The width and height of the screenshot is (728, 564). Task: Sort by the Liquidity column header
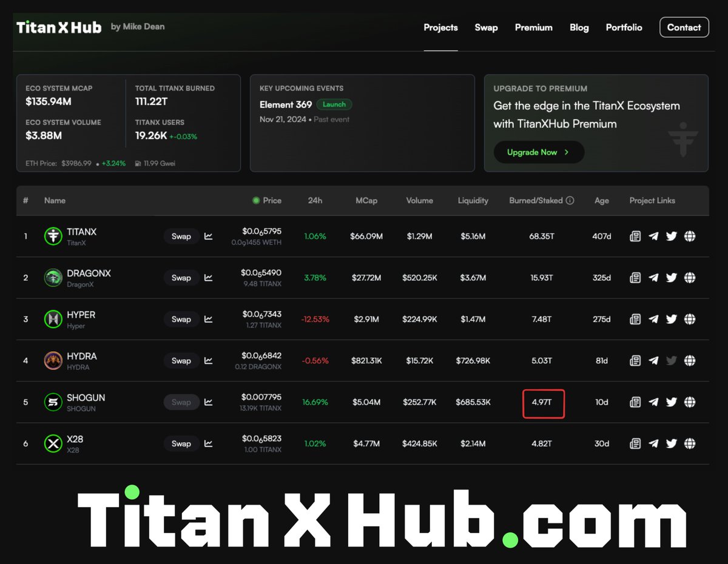click(473, 201)
